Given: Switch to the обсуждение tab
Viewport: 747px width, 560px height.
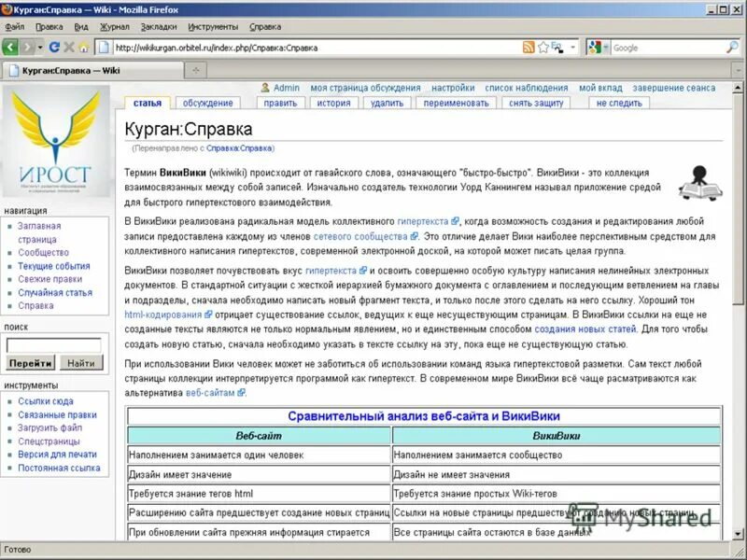Looking at the screenshot, I should [207, 103].
